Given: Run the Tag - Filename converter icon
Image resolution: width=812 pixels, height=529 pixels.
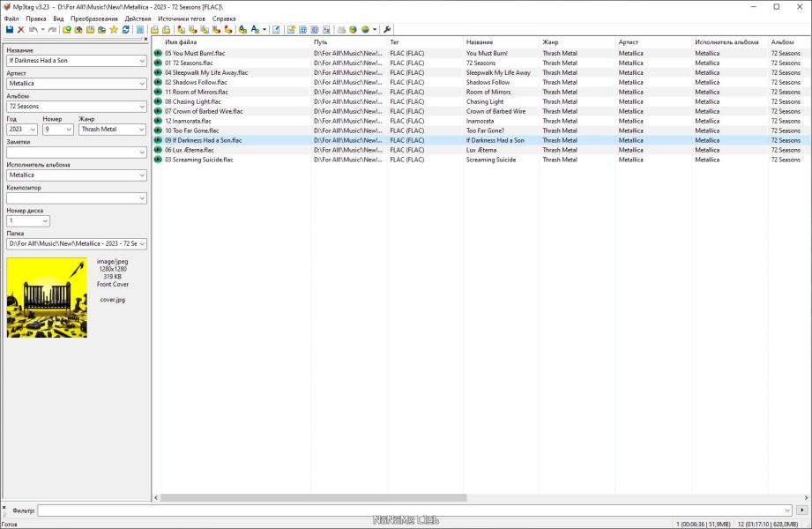Looking at the screenshot, I should pyautogui.click(x=182, y=29).
